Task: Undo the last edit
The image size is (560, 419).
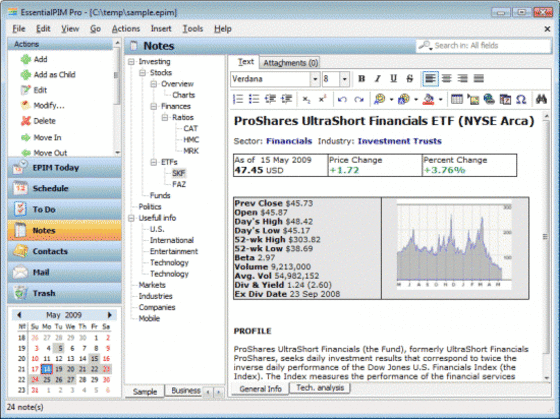Action: [x=342, y=99]
